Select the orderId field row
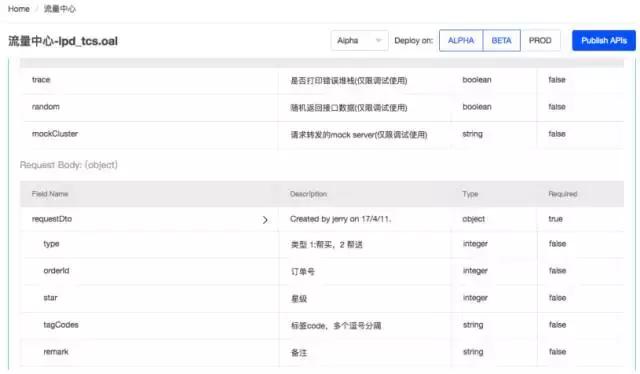Screen dimensions: 640x374 click(322, 271)
